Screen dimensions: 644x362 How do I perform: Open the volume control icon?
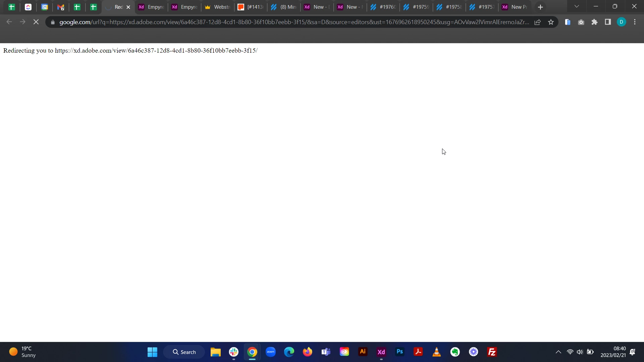coord(580,352)
